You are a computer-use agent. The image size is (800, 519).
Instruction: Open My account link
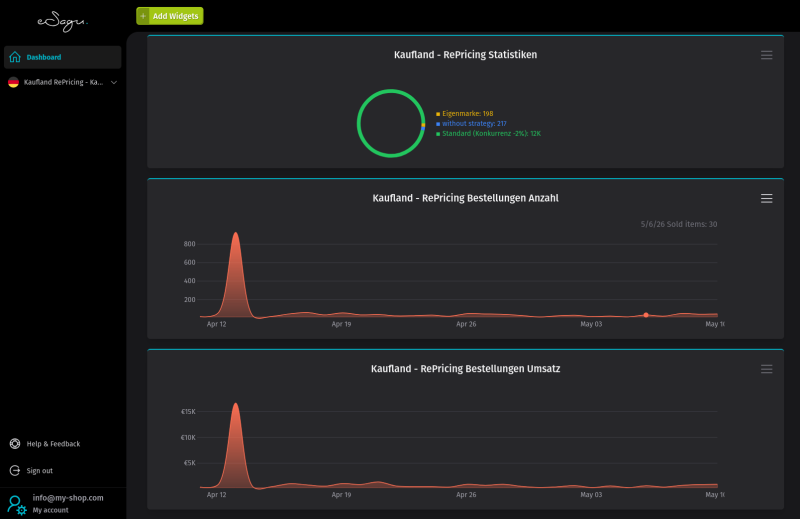coord(50,510)
